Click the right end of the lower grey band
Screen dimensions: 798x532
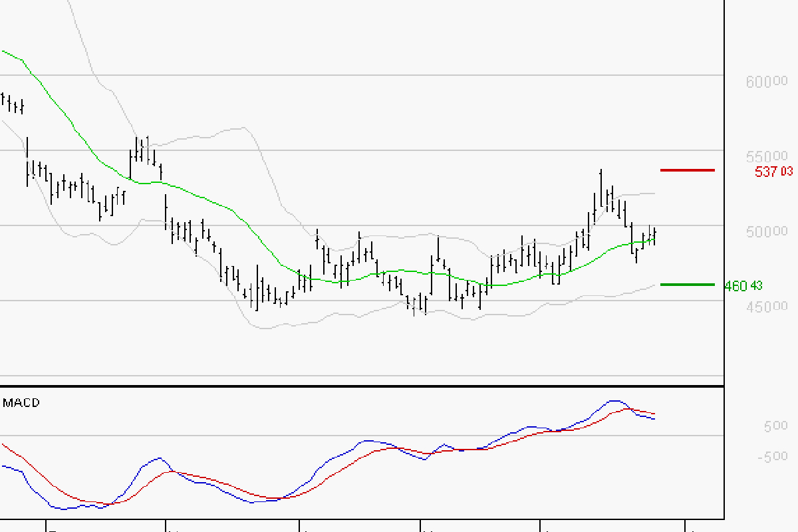tap(654, 285)
